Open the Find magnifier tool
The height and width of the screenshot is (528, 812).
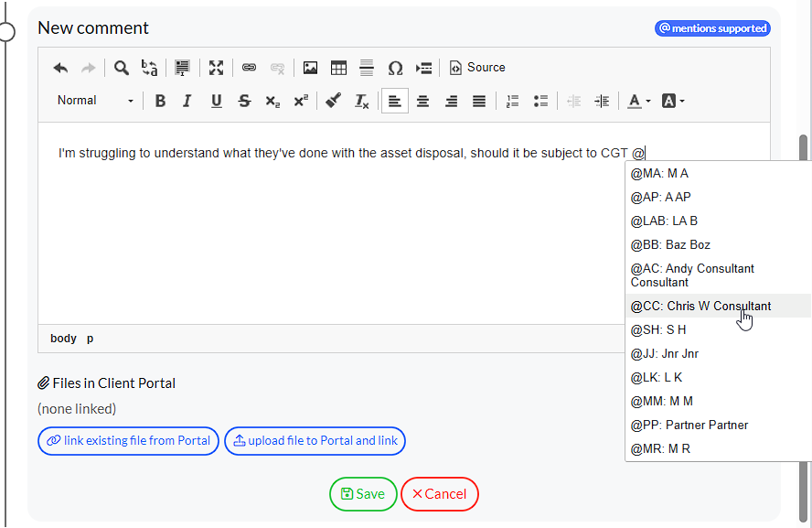(x=121, y=68)
